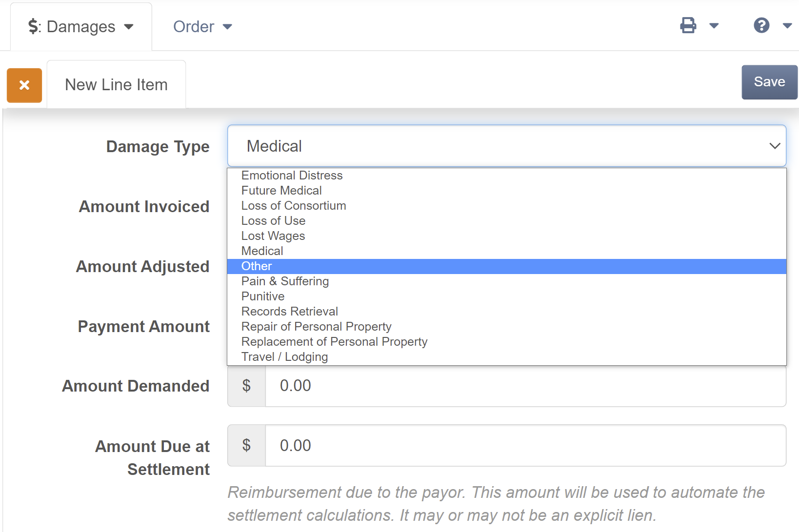Click the Amount Demanded label
Viewport: 799px width, 532px height.
[136, 386]
